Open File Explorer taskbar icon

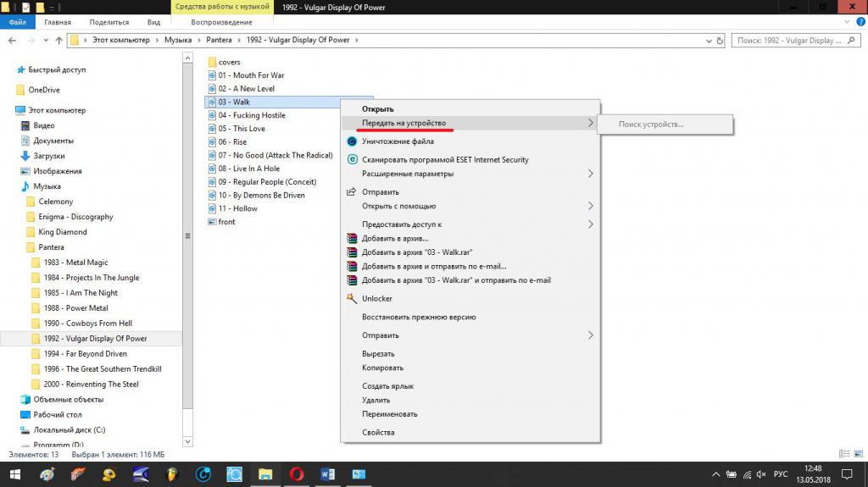click(x=265, y=474)
